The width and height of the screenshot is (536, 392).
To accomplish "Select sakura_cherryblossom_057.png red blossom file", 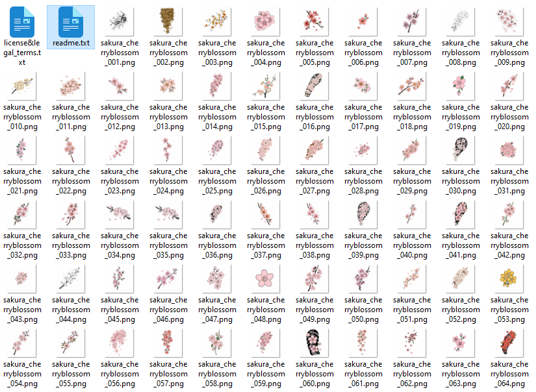I will pos(168,343).
